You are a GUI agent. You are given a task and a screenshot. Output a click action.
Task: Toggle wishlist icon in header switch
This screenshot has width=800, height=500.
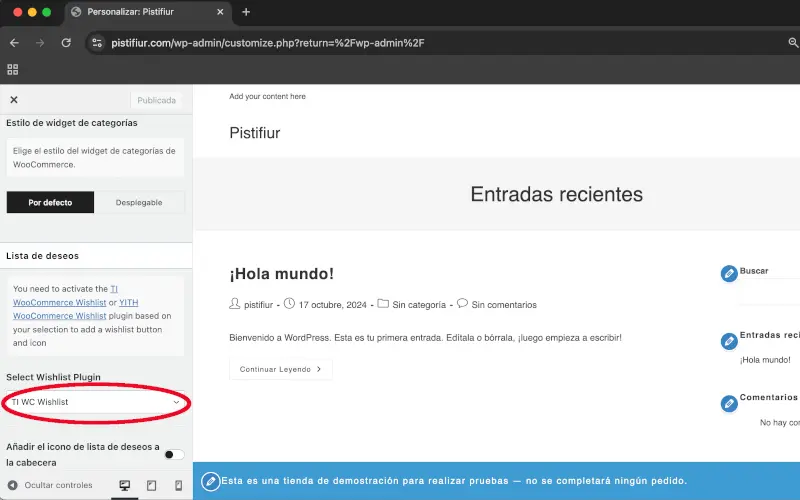(x=174, y=455)
